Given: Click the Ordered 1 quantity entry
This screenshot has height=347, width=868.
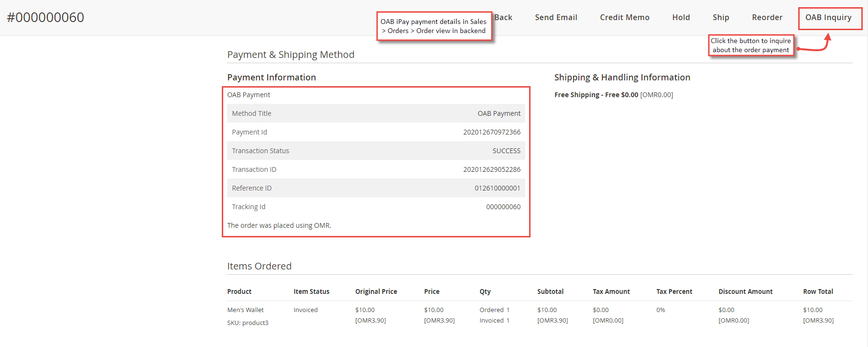Looking at the screenshot, I should point(494,310).
